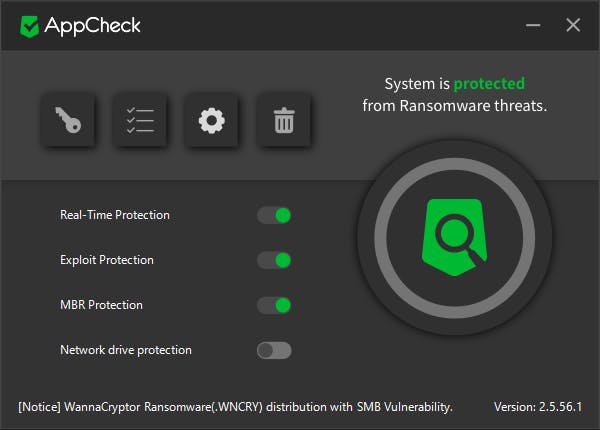The image size is (600, 430).
Task: Open the license key tool
Action: coord(68,121)
